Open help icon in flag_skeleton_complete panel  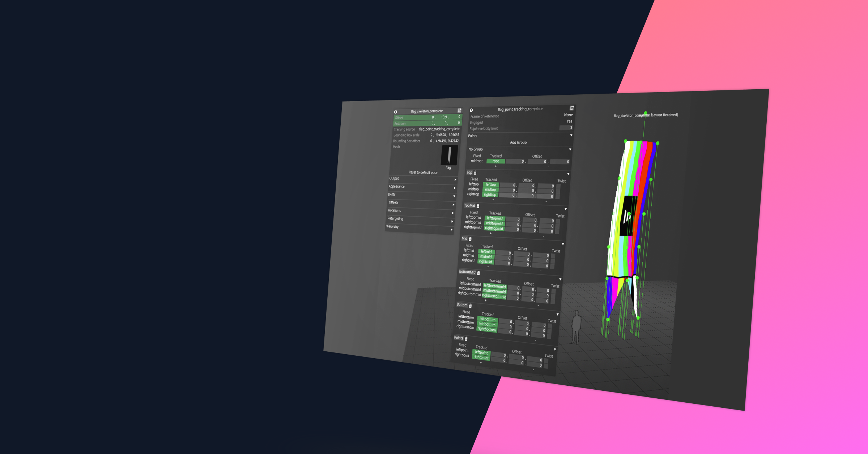(396, 112)
